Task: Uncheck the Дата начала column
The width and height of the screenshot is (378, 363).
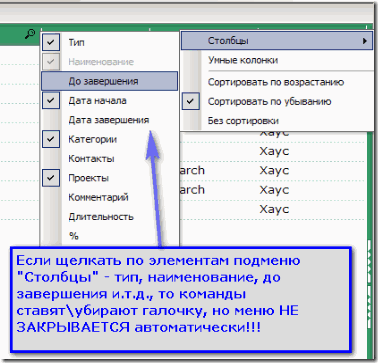Action: point(109,100)
